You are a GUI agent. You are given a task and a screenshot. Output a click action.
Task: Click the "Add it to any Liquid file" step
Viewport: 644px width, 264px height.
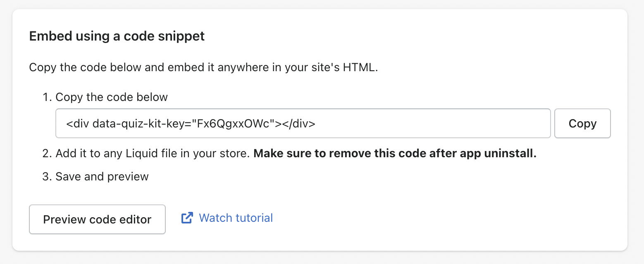click(153, 154)
